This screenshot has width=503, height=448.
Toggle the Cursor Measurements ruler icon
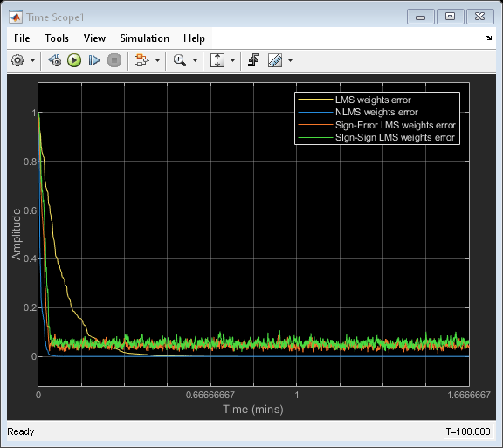275,60
